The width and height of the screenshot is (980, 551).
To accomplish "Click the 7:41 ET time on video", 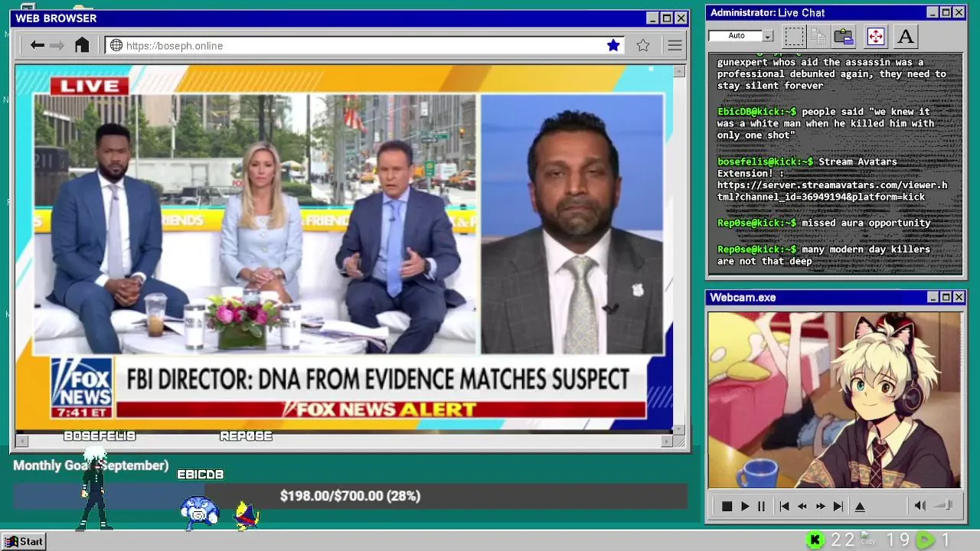I will tap(81, 413).
